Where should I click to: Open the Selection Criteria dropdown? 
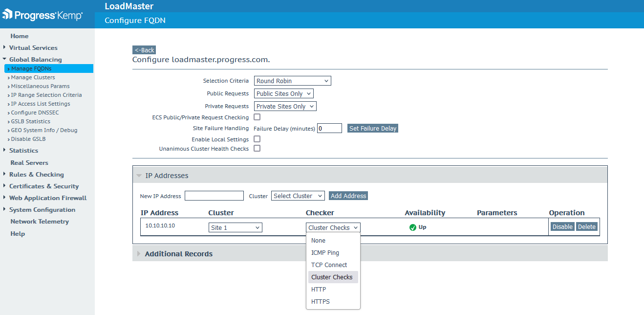point(293,81)
